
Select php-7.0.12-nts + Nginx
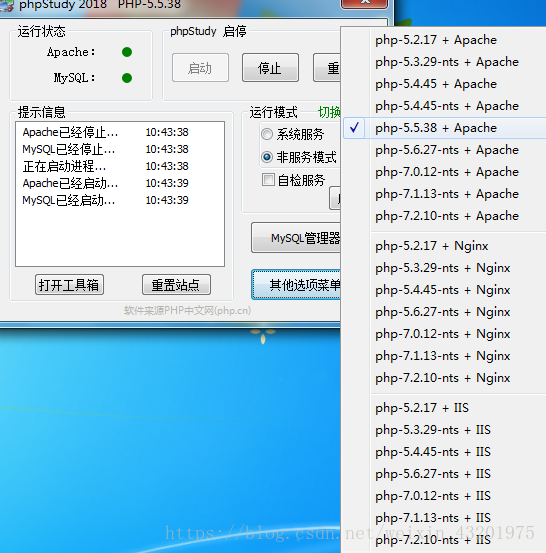click(444, 334)
